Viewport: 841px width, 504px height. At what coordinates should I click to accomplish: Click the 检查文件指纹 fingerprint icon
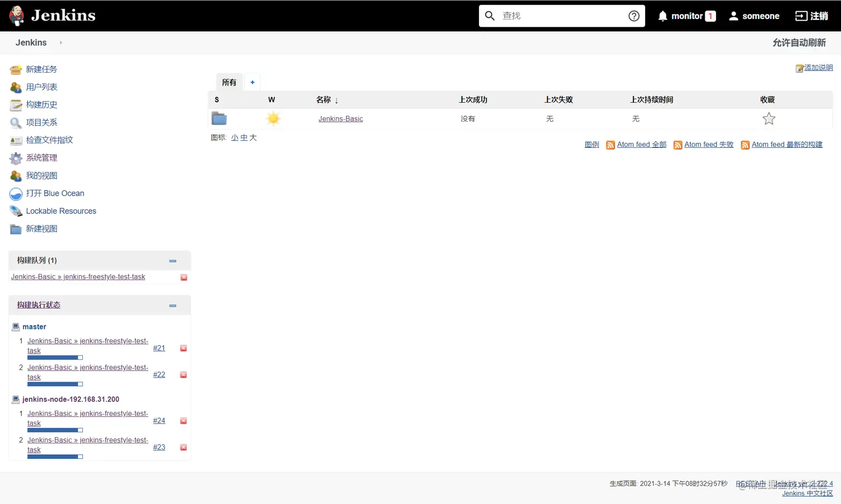16,141
